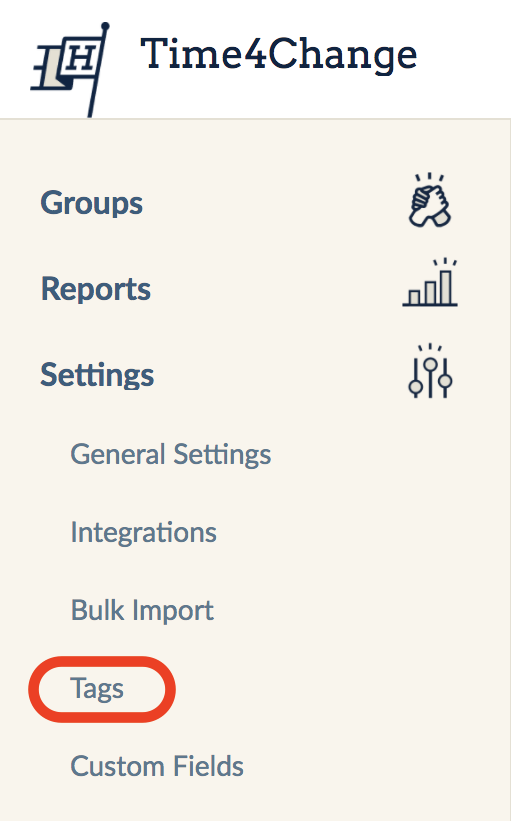Image resolution: width=511 pixels, height=821 pixels.
Task: Click the Reports bar chart icon
Action: [x=430, y=283]
